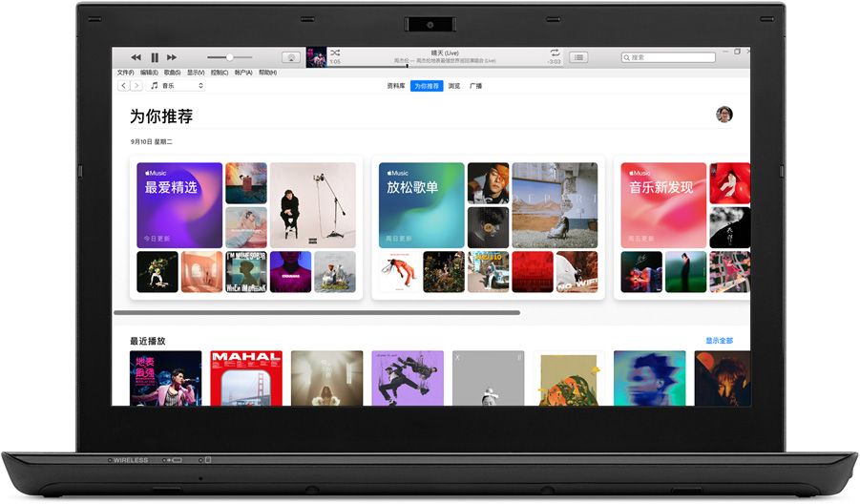Click the now playing album artwork
Viewport: 860px width, 504px height.
pyautogui.click(x=316, y=57)
